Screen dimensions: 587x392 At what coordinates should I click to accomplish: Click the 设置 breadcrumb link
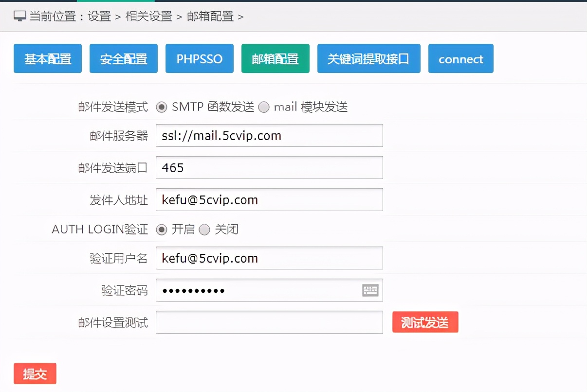pos(99,16)
